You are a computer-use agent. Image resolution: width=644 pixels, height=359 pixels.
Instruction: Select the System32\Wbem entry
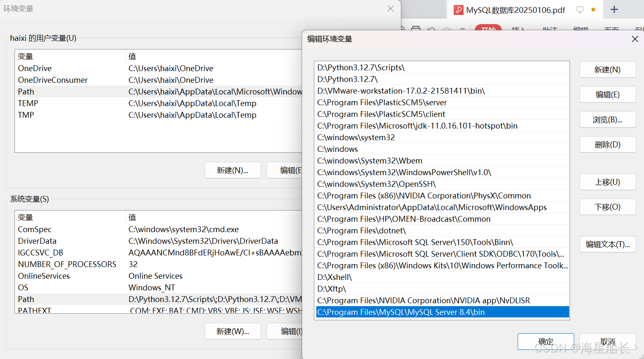[x=442, y=161]
